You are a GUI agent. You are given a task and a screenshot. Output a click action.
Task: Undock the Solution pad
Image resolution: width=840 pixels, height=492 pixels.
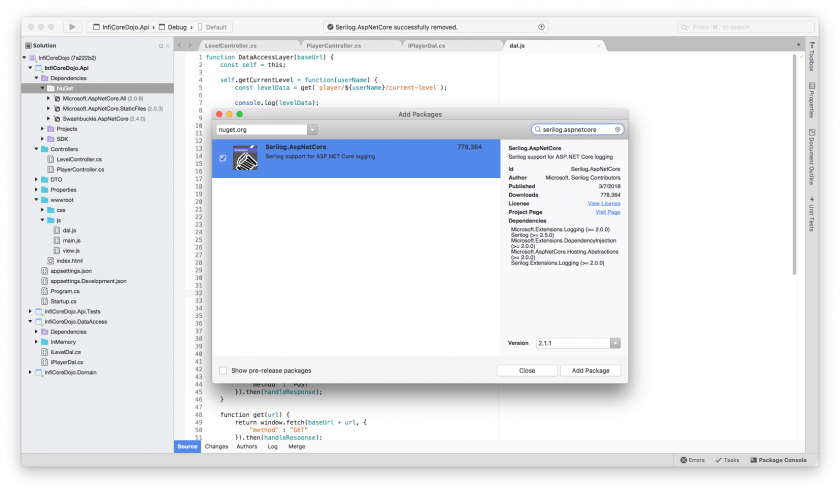[x=161, y=46]
